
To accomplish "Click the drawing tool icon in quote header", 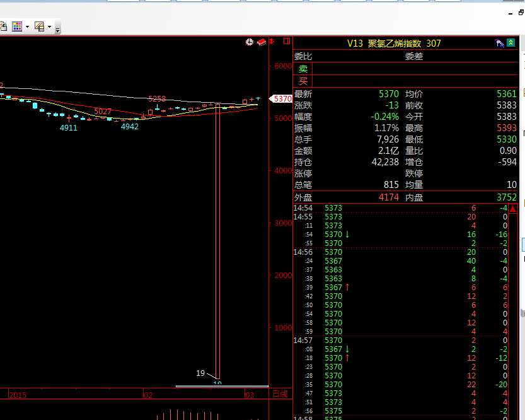I will (500, 43).
